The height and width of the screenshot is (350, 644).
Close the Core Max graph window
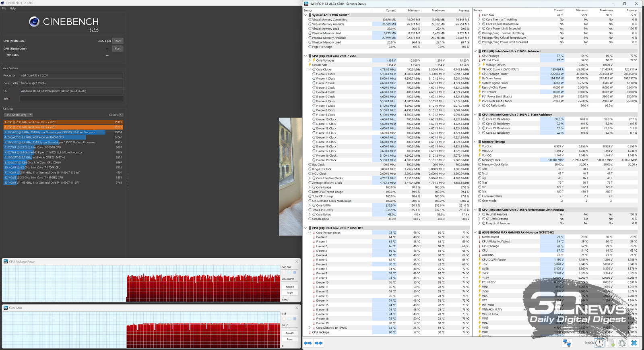[x=297, y=308]
